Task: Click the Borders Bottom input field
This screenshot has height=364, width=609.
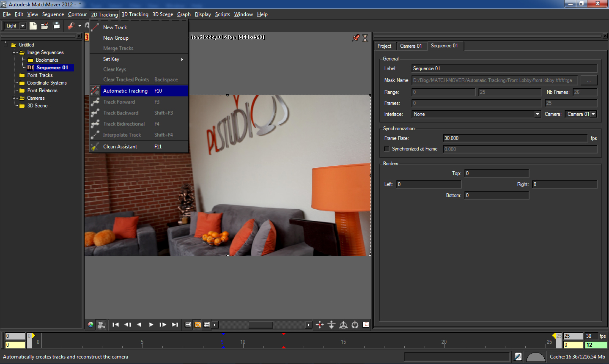Action: 497,195
